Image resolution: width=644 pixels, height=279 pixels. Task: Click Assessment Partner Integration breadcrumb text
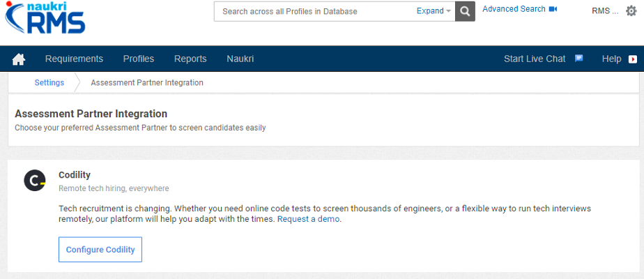coord(147,82)
